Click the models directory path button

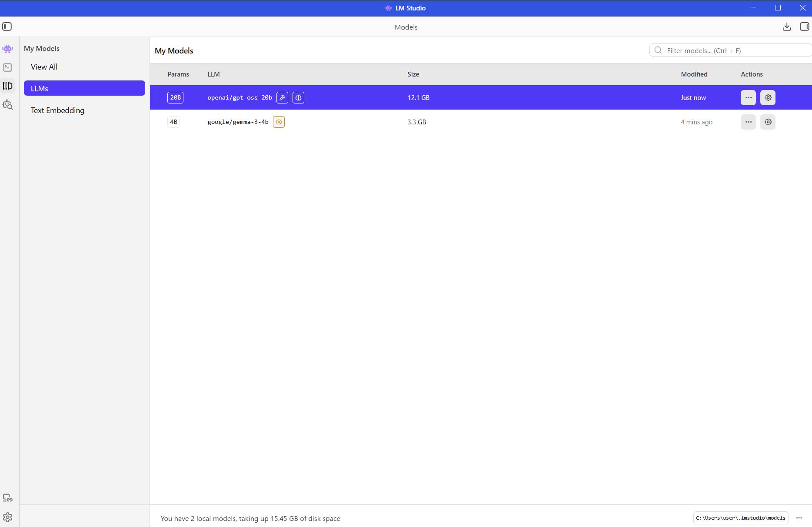[740, 518]
